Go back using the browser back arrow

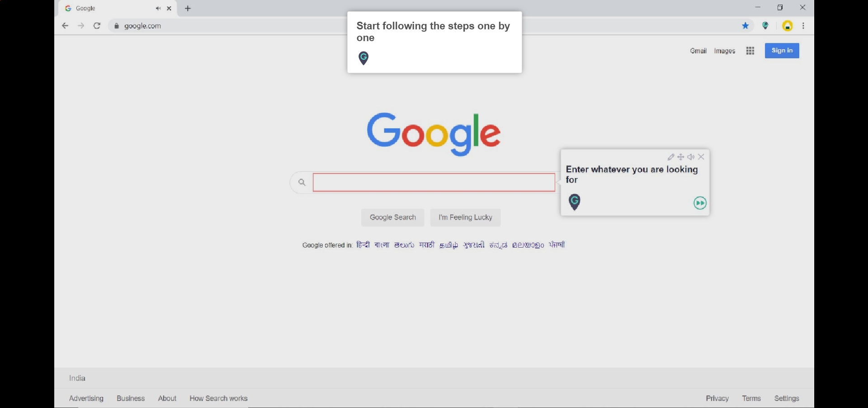pyautogui.click(x=65, y=26)
